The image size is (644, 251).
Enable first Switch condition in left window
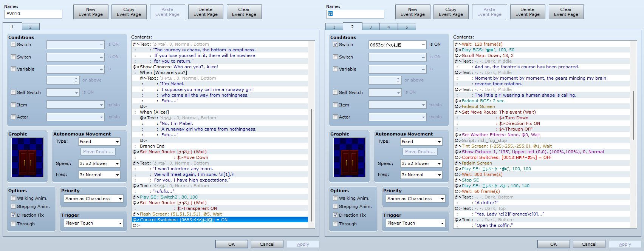pyautogui.click(x=14, y=45)
